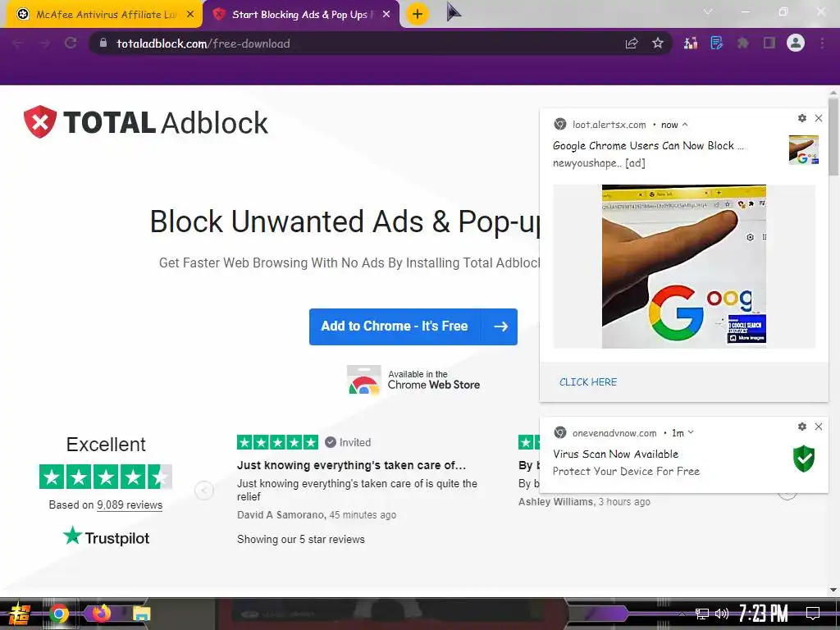Open the Extensions puzzle menu
840x630 pixels.
(742, 43)
